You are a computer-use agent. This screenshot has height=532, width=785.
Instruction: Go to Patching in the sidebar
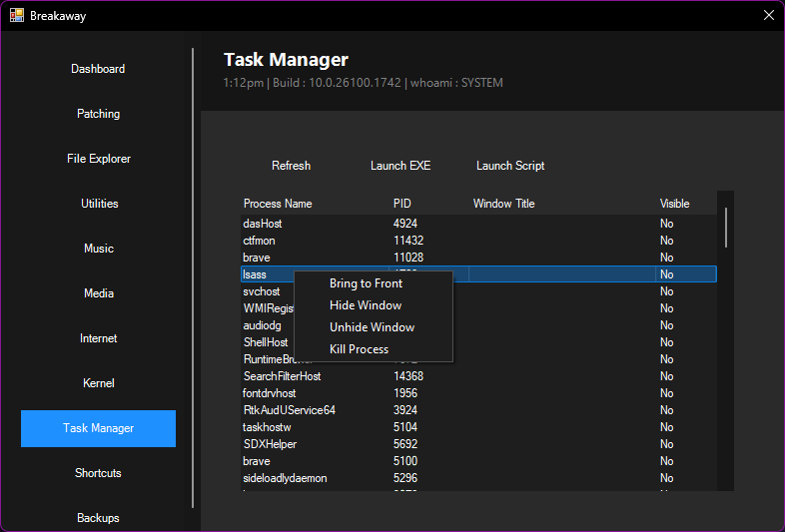[98, 114]
